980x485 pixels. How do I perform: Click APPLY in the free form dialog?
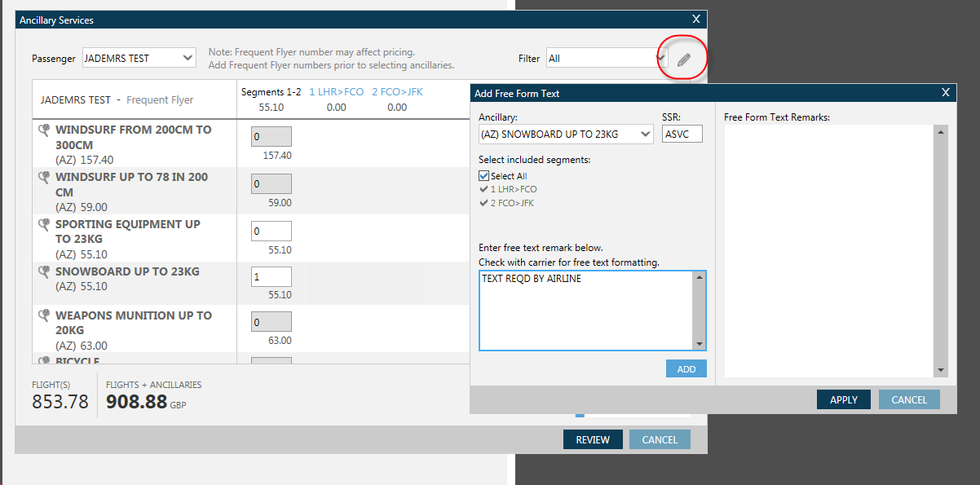843,399
